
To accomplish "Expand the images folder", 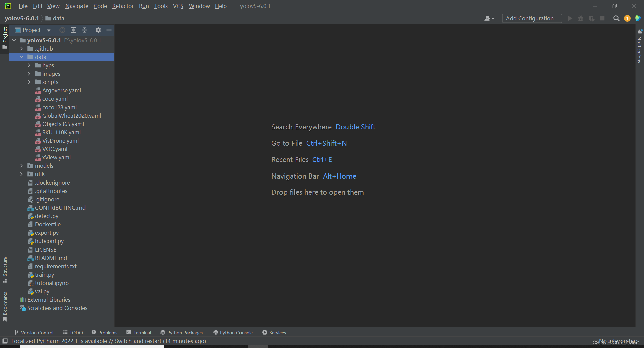I will click(29, 74).
